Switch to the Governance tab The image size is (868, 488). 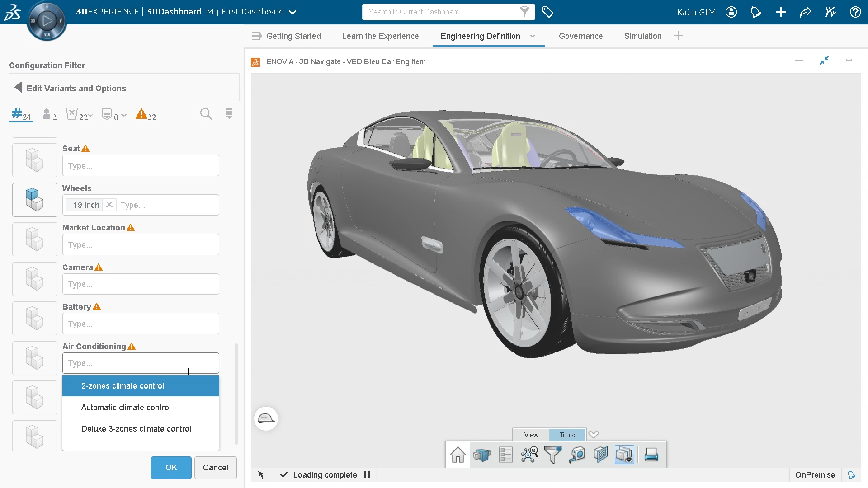click(580, 36)
